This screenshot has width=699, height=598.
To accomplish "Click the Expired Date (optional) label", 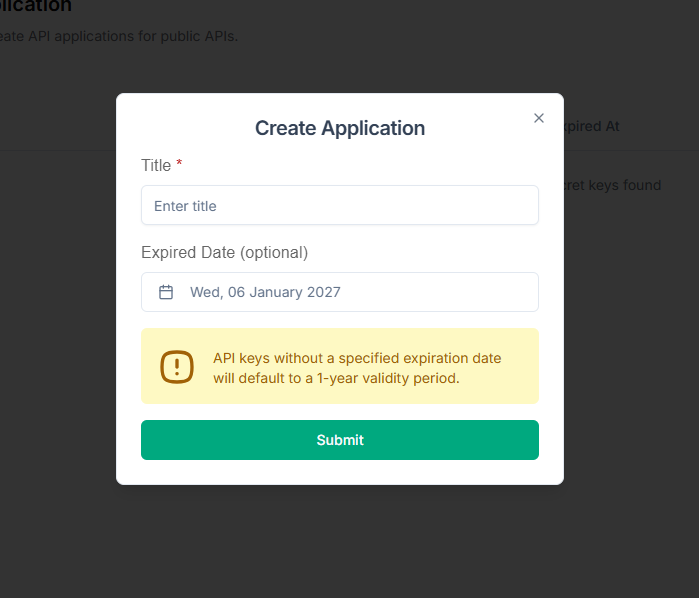I will 224,252.
